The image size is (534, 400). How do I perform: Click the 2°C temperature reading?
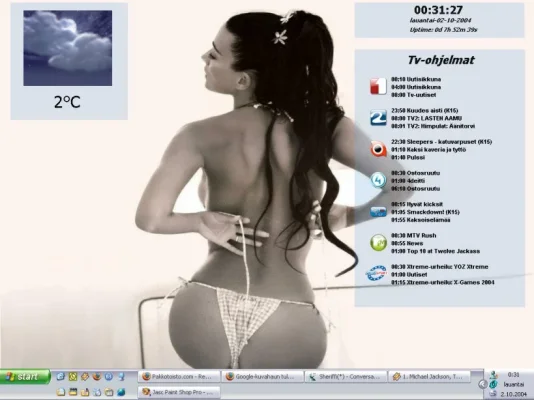(x=67, y=102)
